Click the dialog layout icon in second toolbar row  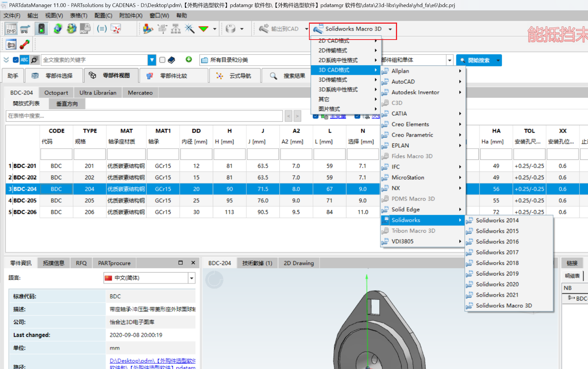click(x=11, y=45)
